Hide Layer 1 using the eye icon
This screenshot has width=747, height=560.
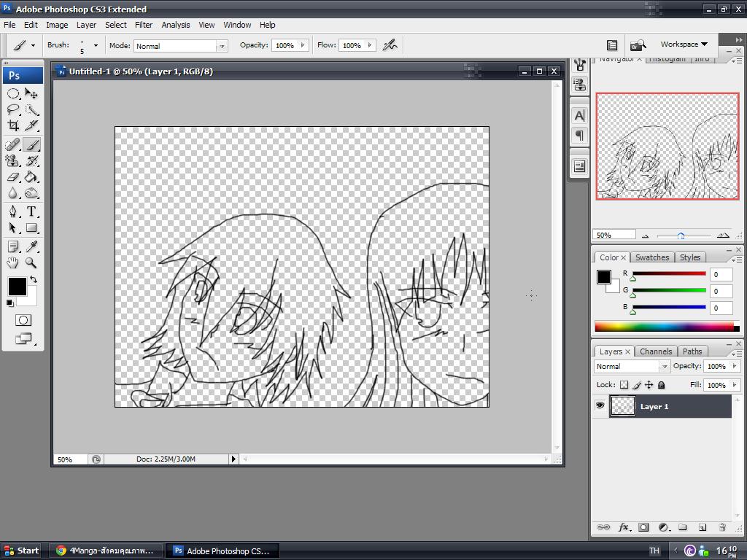click(600, 406)
